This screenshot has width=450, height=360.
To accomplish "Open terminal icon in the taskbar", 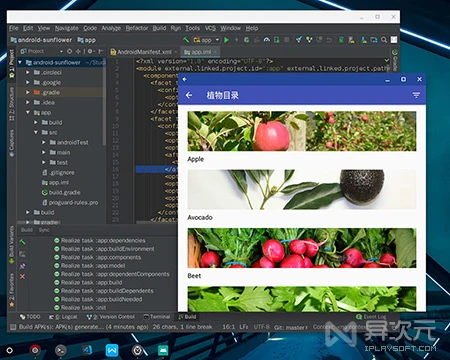I will point(60,350).
